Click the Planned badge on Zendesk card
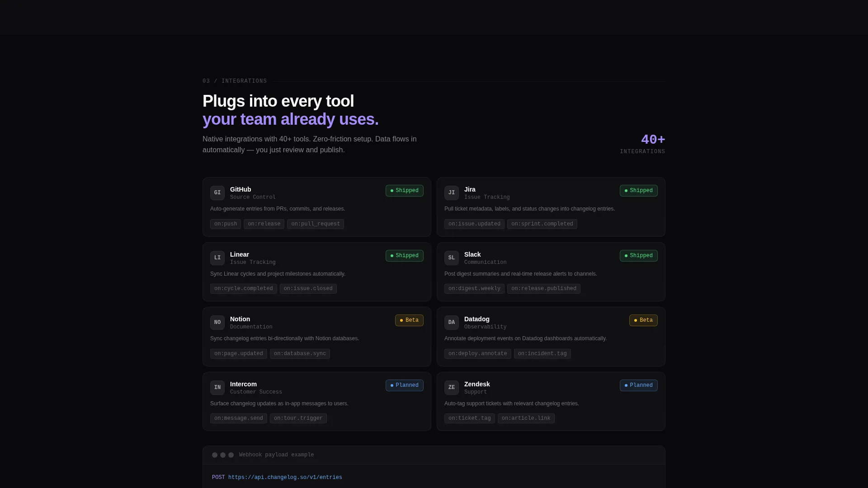Image resolution: width=868 pixels, height=488 pixels. pyautogui.click(x=639, y=385)
